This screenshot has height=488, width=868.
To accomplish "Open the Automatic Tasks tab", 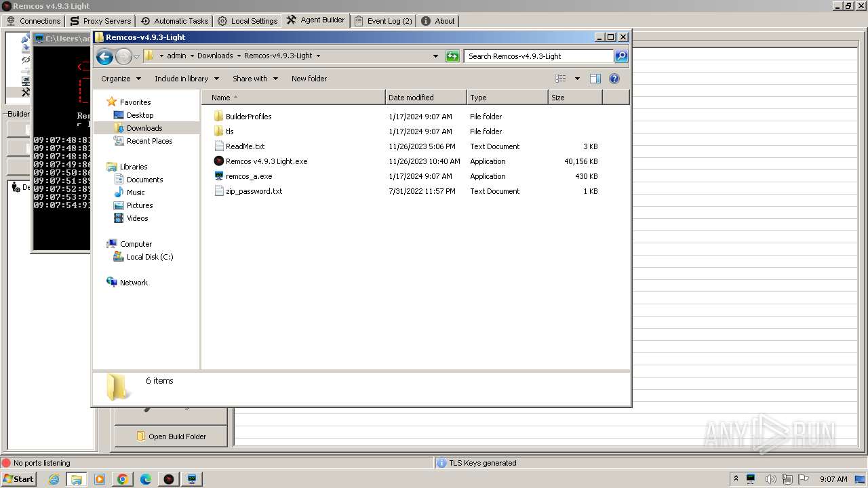I will (x=174, y=21).
